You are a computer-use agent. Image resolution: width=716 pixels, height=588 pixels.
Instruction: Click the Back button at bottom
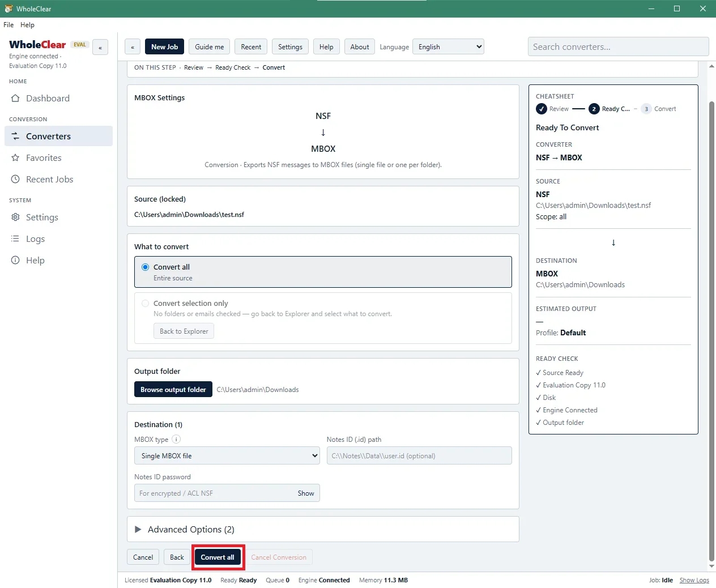177,557
